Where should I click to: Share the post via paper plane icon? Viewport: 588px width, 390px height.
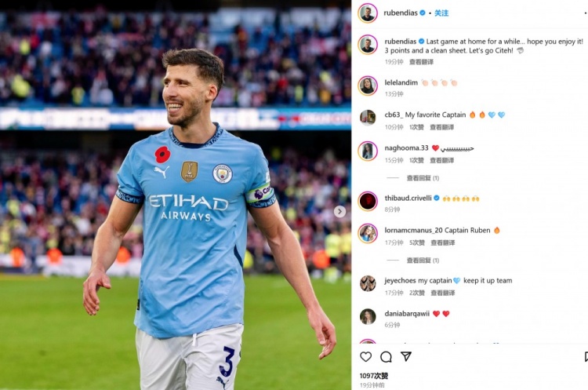pyautogui.click(x=406, y=356)
